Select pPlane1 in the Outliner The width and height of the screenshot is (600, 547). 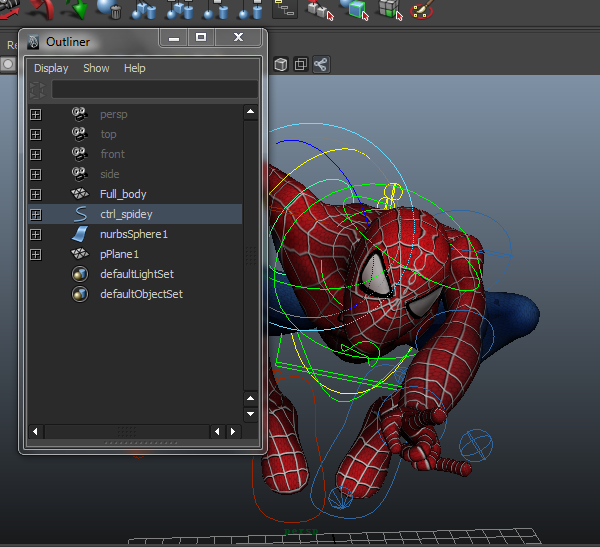coord(119,254)
